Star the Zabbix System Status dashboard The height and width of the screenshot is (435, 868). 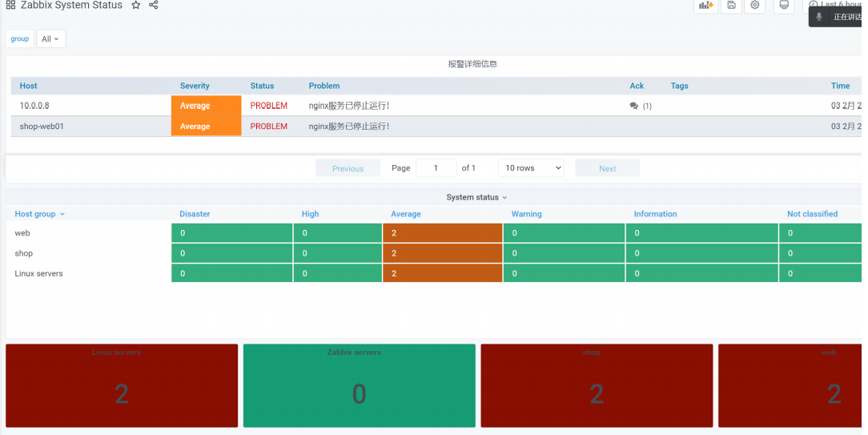[135, 5]
